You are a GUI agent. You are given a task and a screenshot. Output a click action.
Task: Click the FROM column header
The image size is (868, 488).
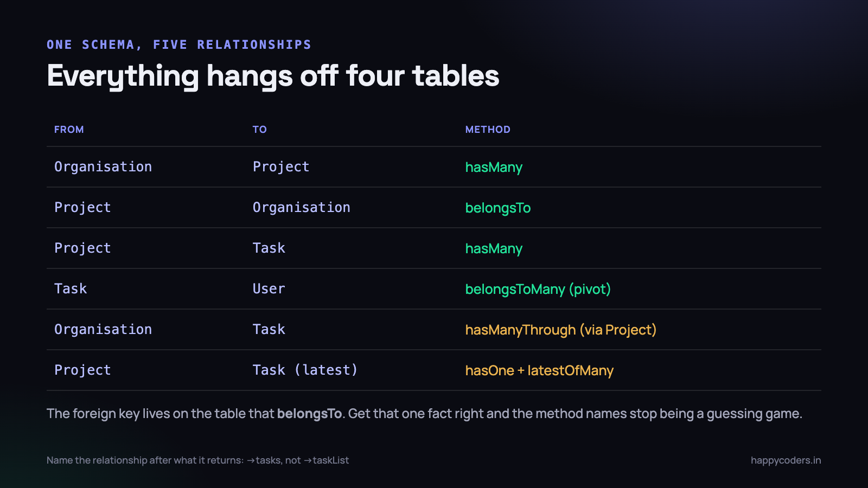(69, 130)
